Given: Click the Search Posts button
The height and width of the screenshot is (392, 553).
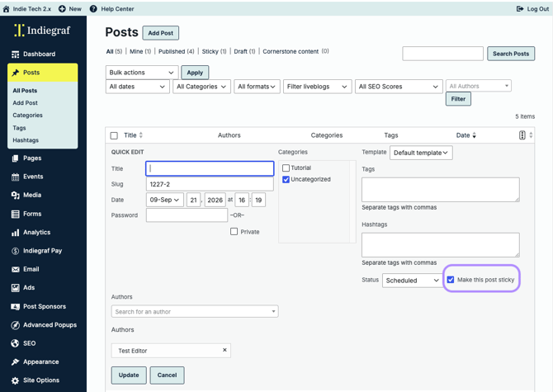Looking at the screenshot, I should point(511,54).
